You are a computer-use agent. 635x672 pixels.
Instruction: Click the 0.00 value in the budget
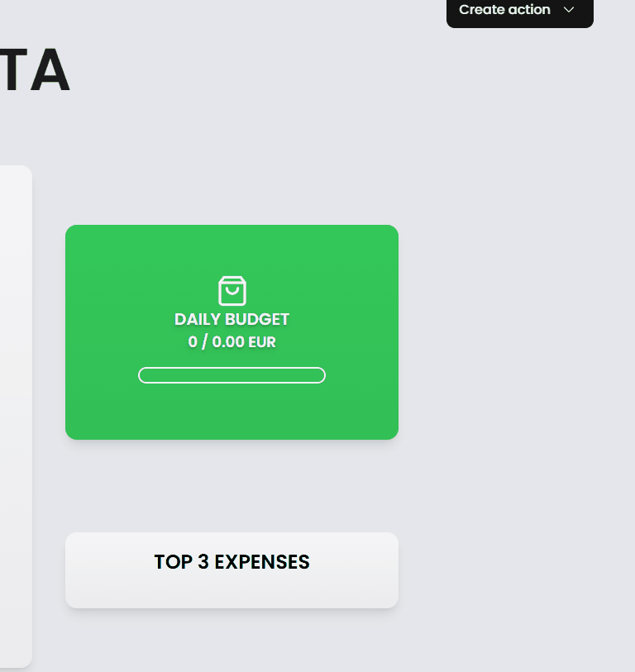point(228,342)
